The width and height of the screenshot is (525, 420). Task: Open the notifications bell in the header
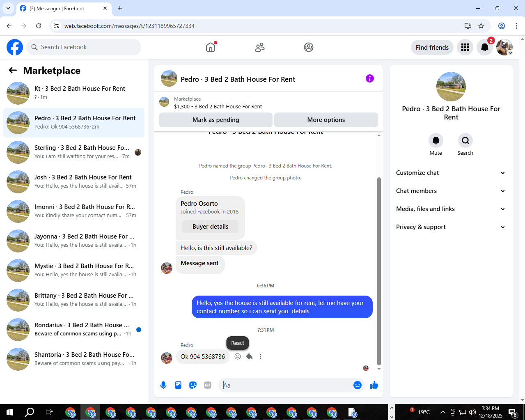coord(485,47)
